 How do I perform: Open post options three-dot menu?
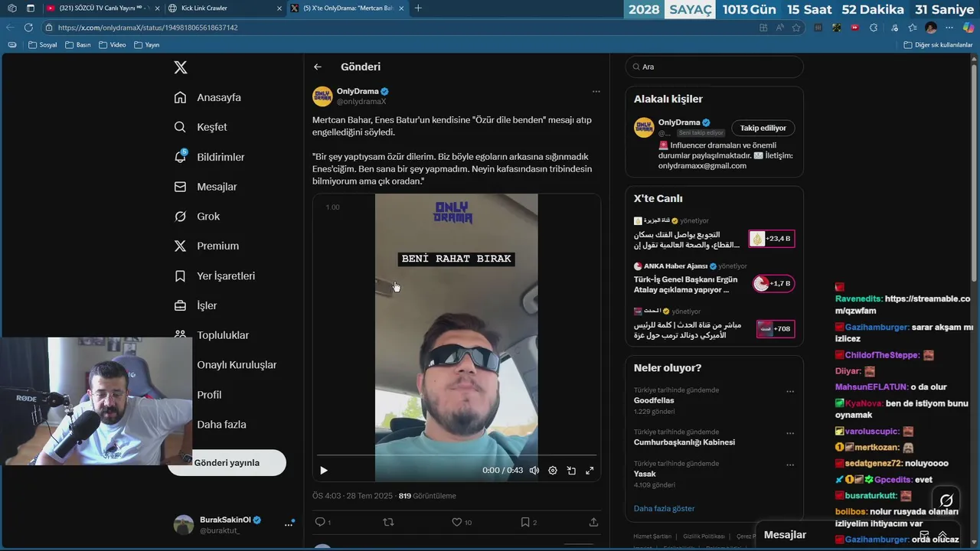click(596, 92)
